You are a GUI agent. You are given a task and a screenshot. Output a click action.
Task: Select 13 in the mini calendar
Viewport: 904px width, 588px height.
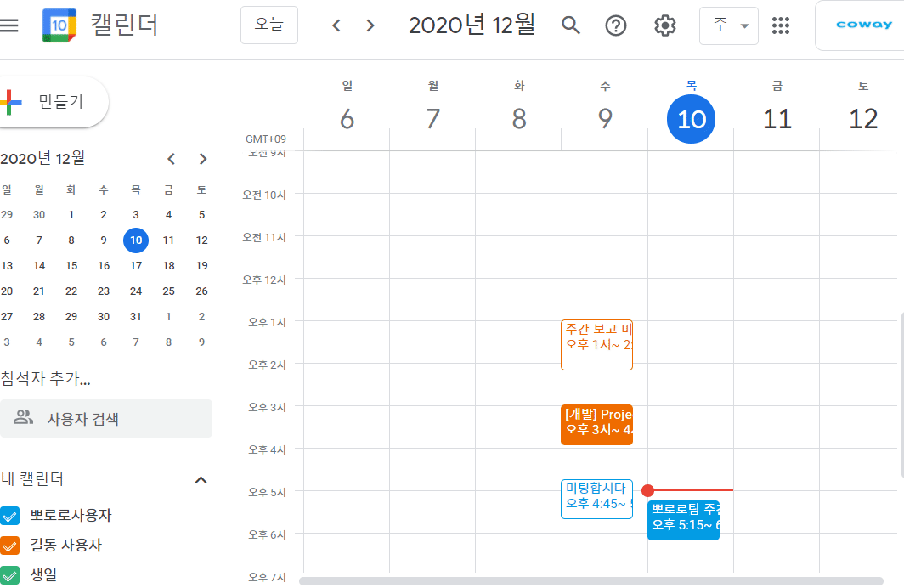[7, 266]
